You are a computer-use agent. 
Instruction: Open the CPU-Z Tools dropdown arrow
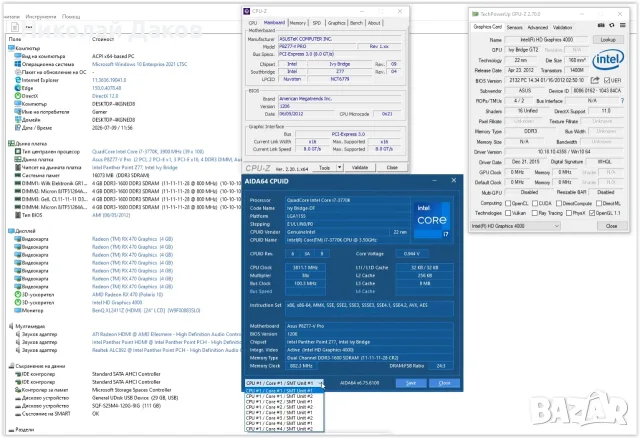pos(339,167)
